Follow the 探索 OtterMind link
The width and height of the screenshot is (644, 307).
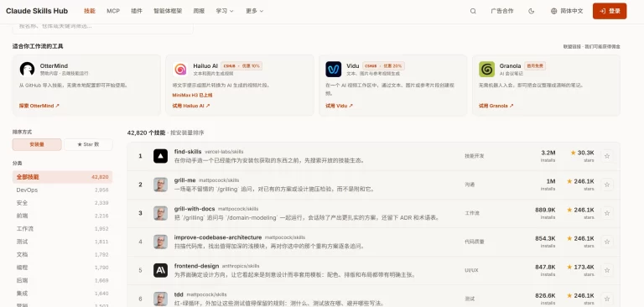tap(39, 106)
